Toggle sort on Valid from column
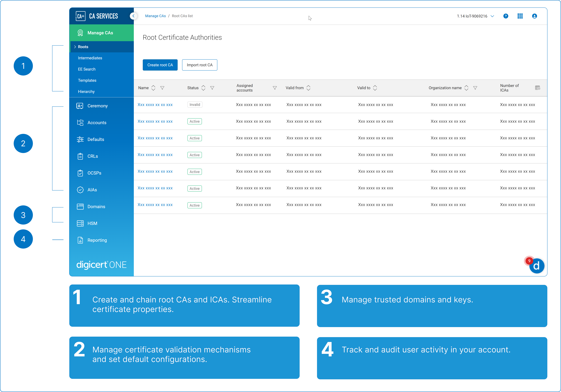 (x=308, y=88)
